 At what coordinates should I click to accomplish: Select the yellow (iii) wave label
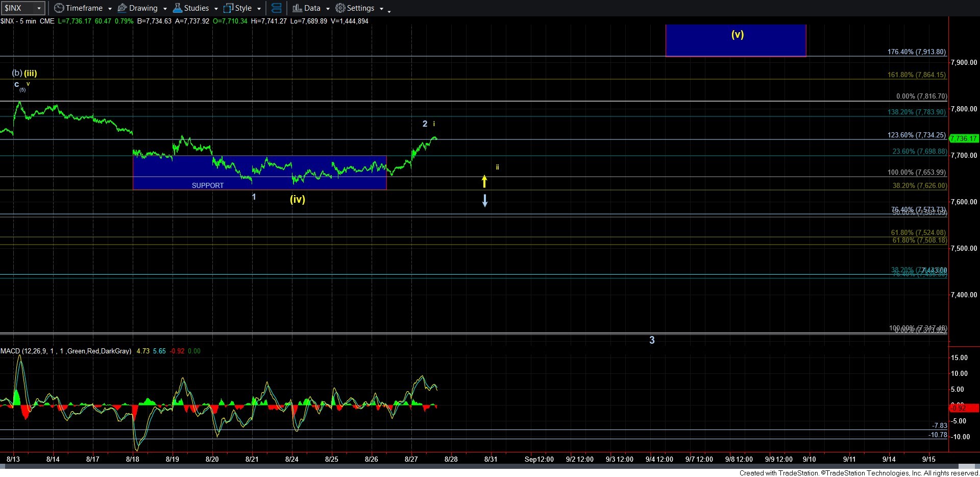pos(31,73)
